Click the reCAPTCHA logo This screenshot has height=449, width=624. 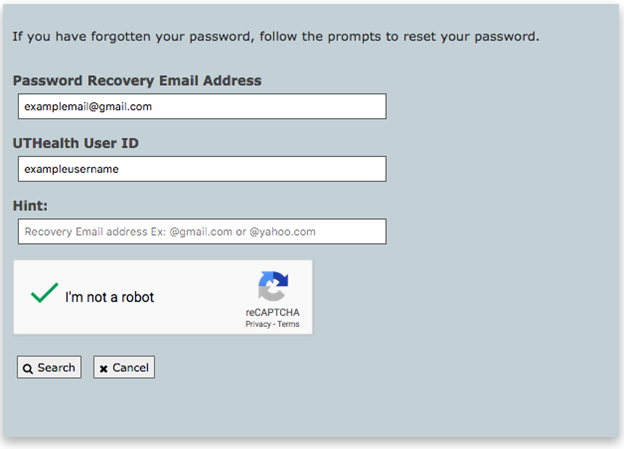pos(272,287)
